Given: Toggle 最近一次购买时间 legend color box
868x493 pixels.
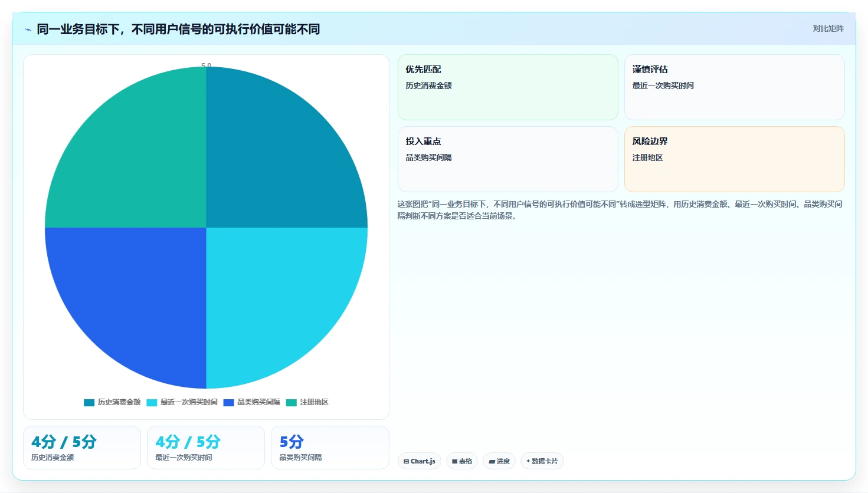Looking at the screenshot, I should click(152, 403).
